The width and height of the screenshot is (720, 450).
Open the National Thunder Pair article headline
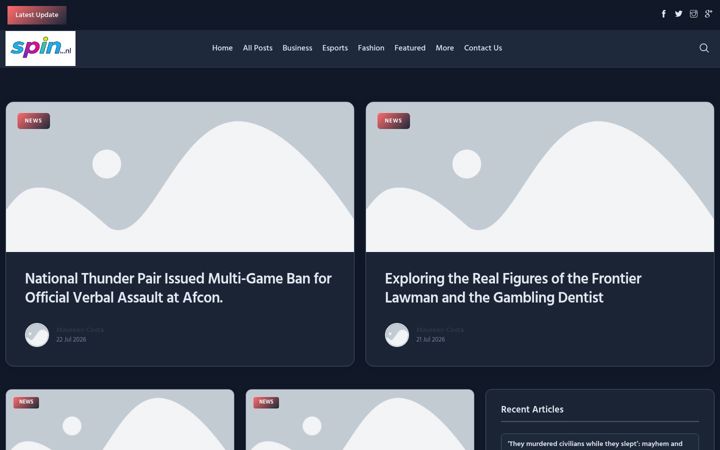tap(178, 288)
